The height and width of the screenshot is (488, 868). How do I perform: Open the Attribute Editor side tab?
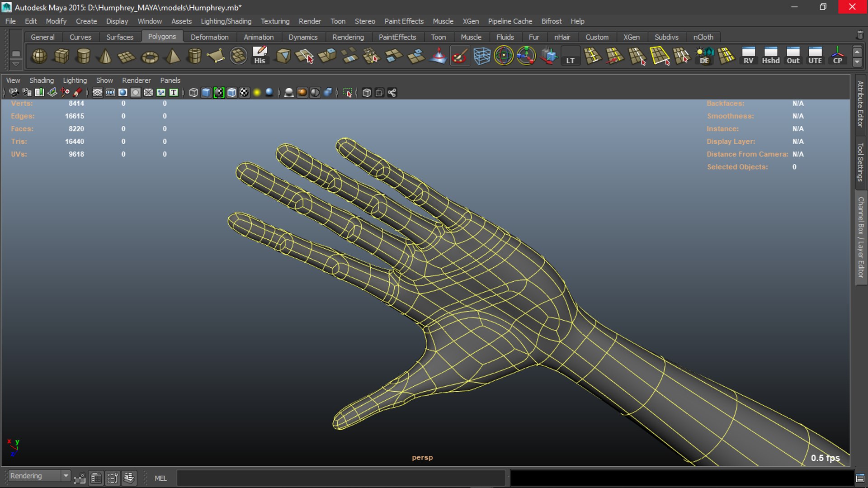pos(860,104)
